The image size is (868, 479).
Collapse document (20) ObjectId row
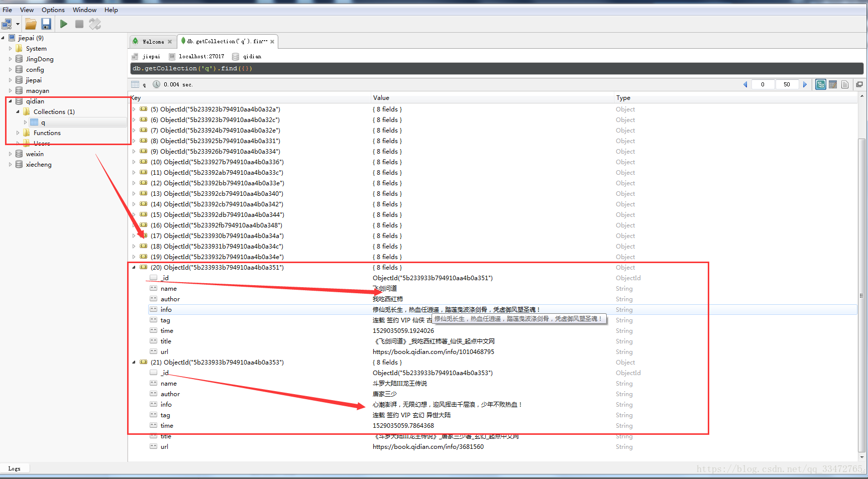[x=134, y=267]
